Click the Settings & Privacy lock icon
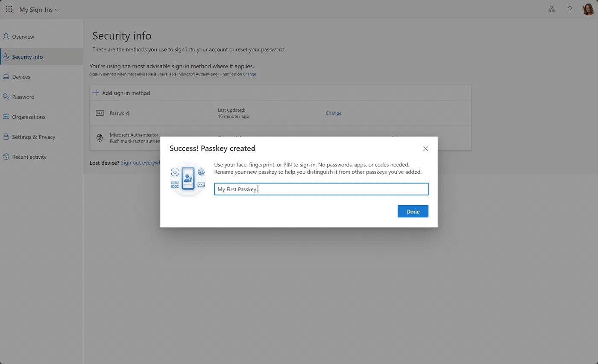The height and width of the screenshot is (364, 598). pyautogui.click(x=6, y=137)
